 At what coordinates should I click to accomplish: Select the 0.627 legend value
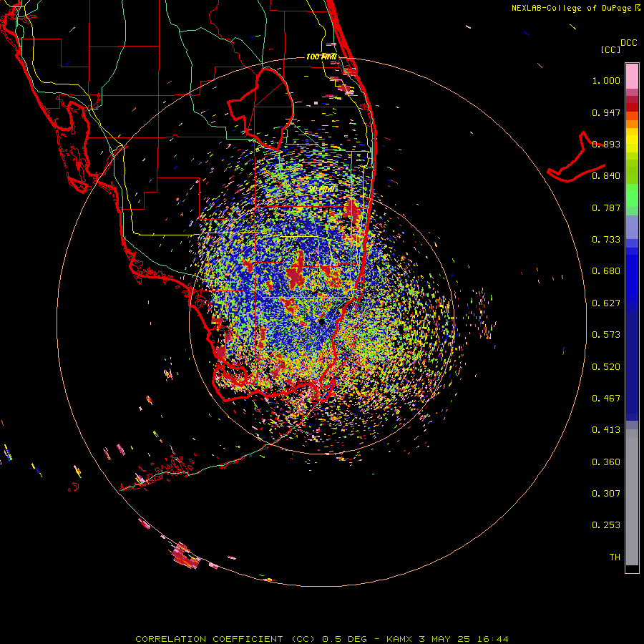[606, 303]
